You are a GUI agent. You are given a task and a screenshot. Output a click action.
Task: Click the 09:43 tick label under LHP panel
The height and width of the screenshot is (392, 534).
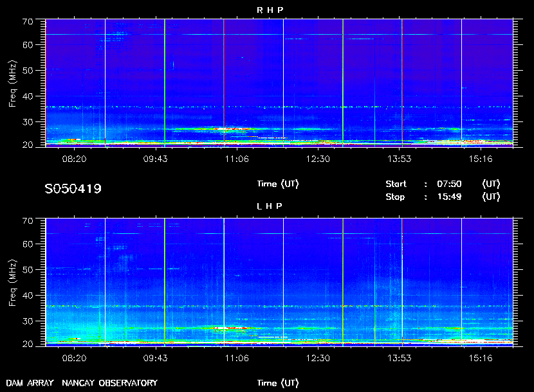[155, 359]
